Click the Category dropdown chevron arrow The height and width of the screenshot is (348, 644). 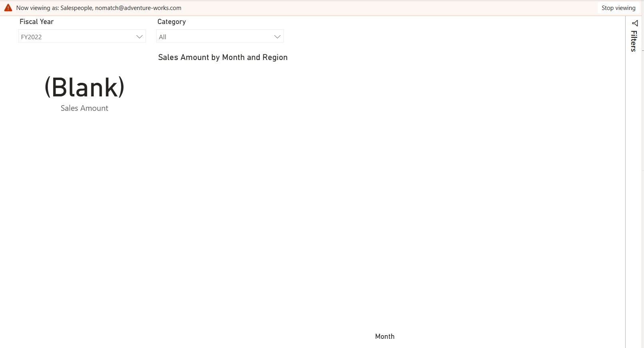pyautogui.click(x=277, y=37)
